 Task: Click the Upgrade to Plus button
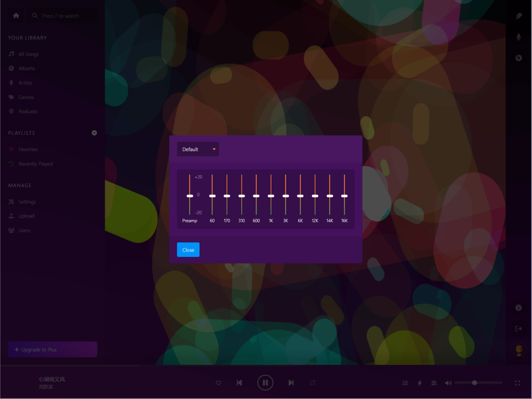(53, 350)
